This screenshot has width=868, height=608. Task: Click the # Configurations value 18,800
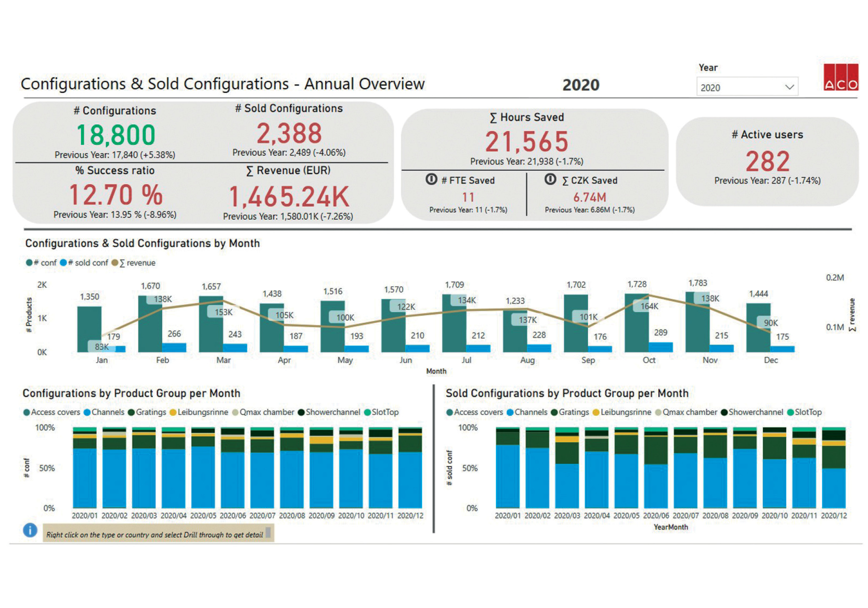[116, 135]
